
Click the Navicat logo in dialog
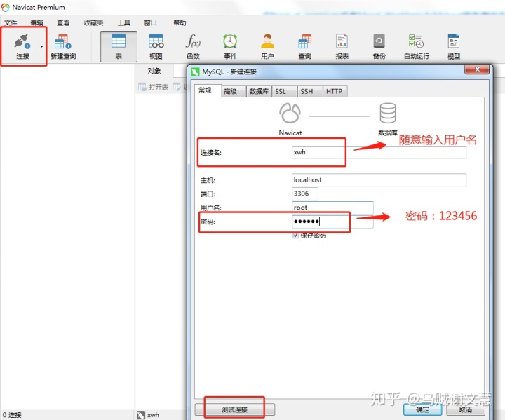pos(290,113)
